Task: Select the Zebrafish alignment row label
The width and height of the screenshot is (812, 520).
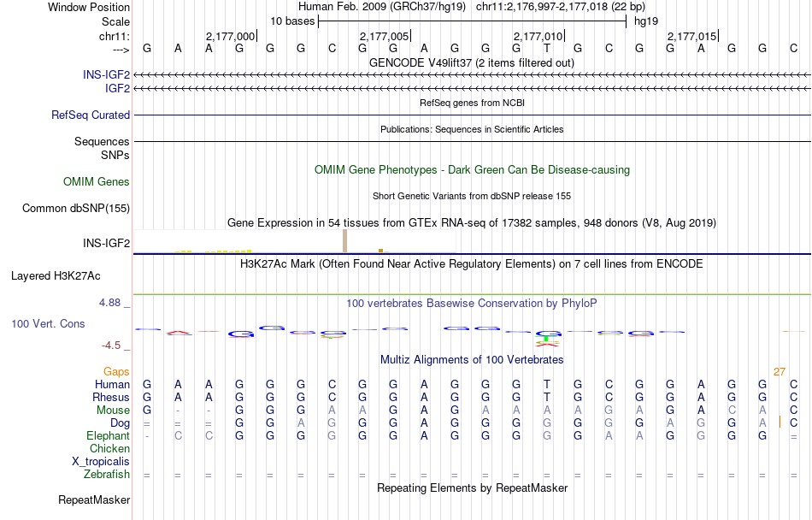Action: point(107,474)
